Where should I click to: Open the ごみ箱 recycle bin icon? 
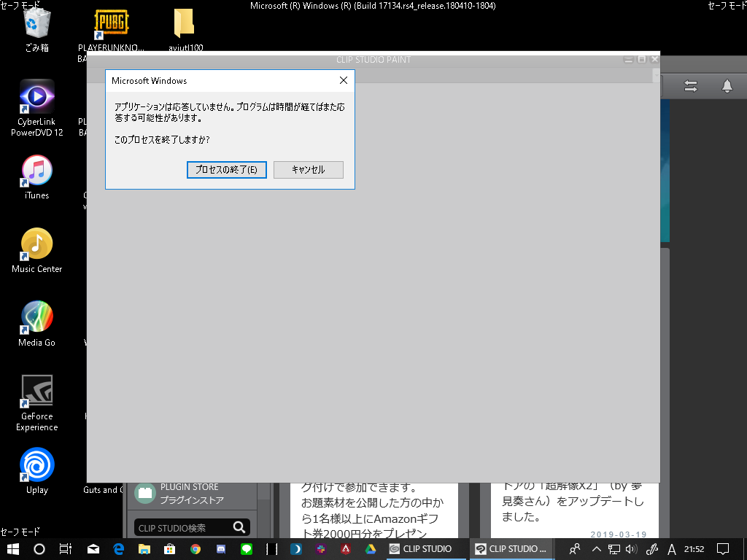coord(36,29)
